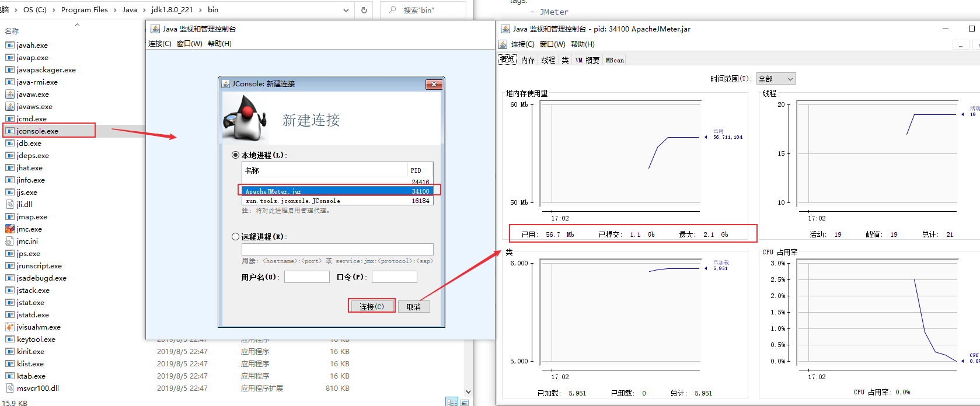Close the JConsole 新建连接 dialog
980x406 pixels.
click(434, 85)
